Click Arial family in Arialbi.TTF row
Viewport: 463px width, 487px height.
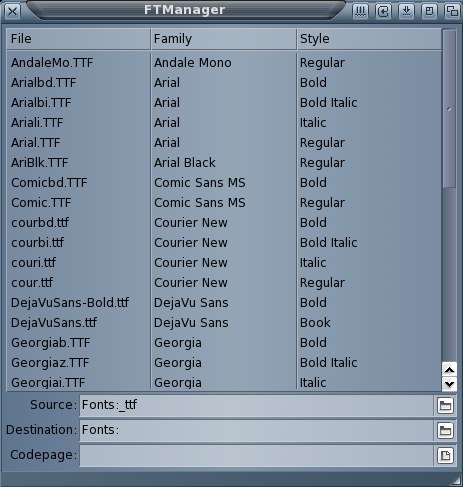pyautogui.click(x=167, y=103)
